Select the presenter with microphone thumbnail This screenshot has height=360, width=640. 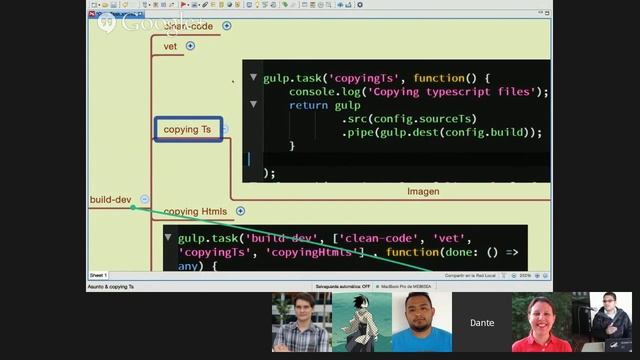(x=602, y=322)
